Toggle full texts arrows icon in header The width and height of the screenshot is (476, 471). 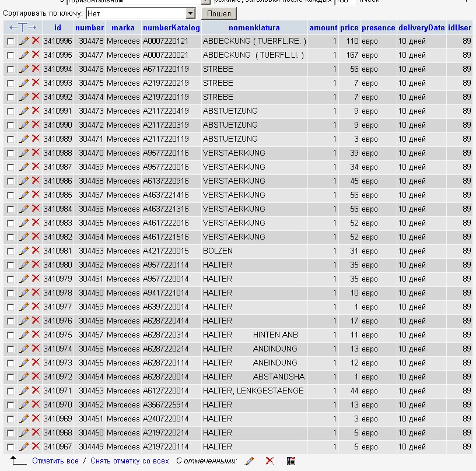click(23, 27)
